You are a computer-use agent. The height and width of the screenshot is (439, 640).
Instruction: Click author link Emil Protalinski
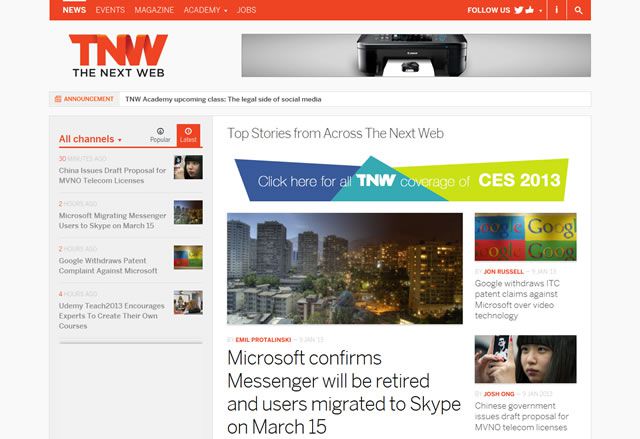263,339
